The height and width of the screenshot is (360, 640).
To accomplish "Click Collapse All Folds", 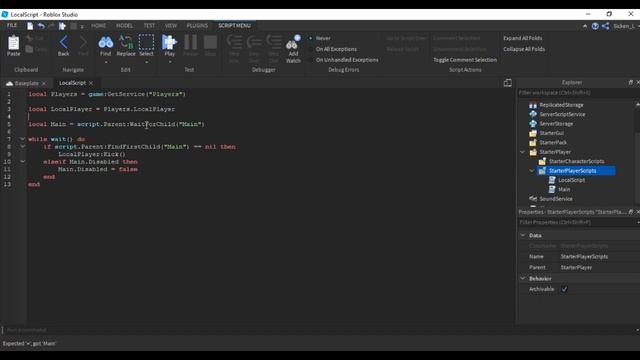I will (524, 49).
